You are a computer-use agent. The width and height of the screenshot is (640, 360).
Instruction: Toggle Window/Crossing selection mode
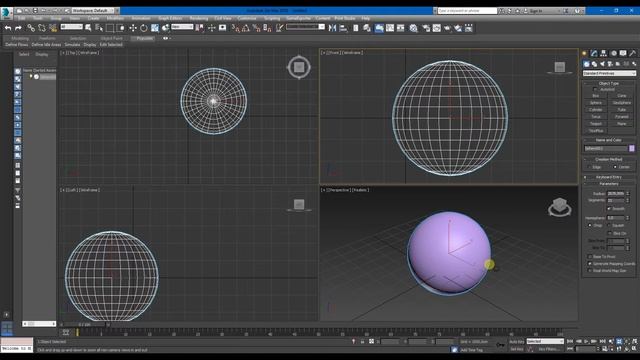[121, 28]
